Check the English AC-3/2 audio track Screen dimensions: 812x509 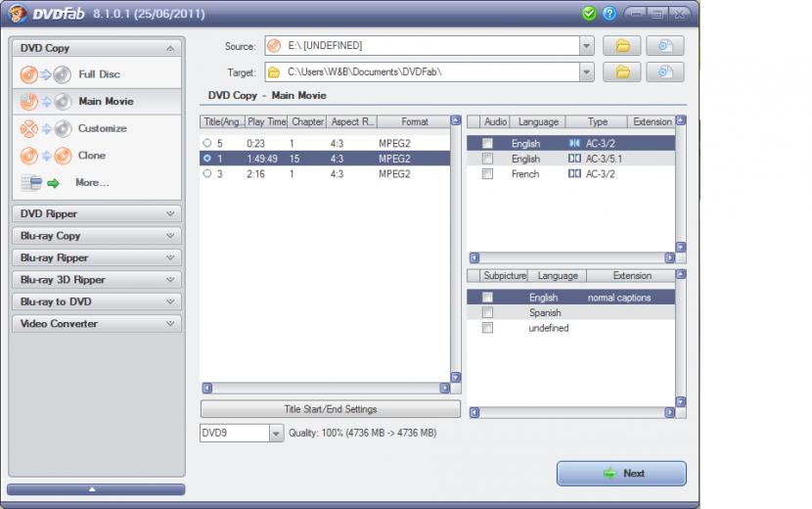point(487,143)
